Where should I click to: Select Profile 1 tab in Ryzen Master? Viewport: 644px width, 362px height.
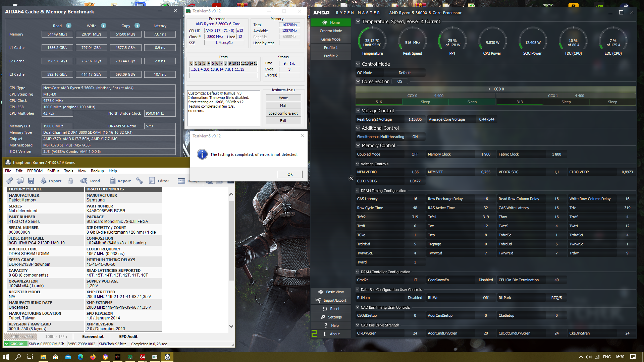(x=331, y=48)
